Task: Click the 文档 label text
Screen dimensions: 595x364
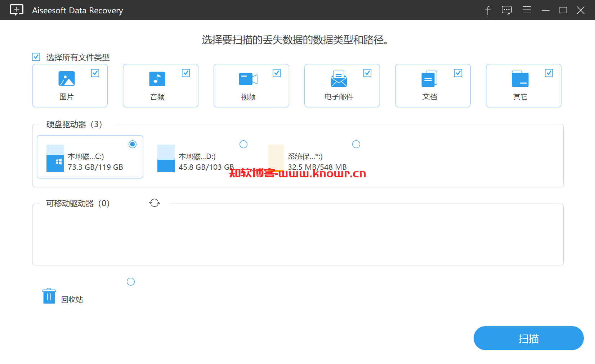Action: 430,97
